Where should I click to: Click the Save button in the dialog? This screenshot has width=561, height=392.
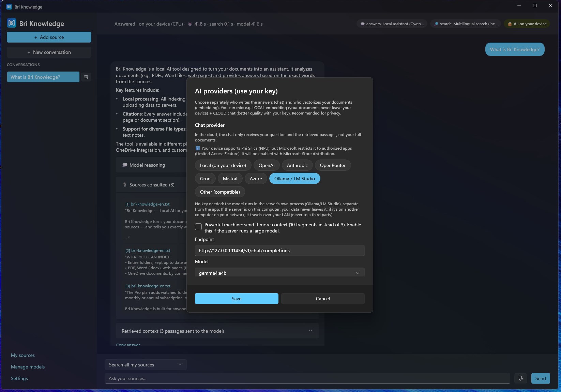click(237, 299)
